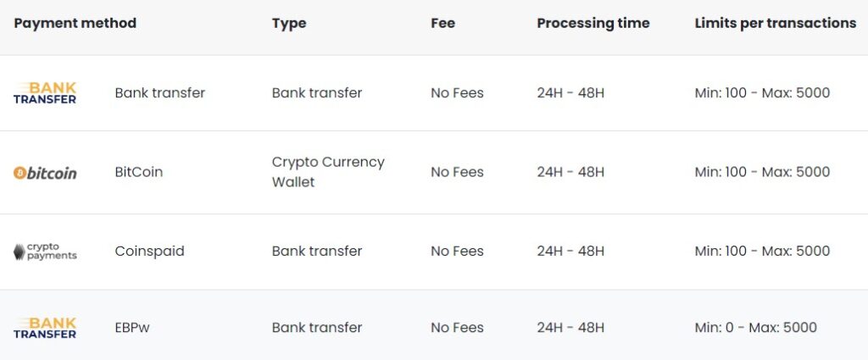Screen dimensions: 868x360
Task: Click the Bank Transfer logo in first row
Action: click(45, 93)
